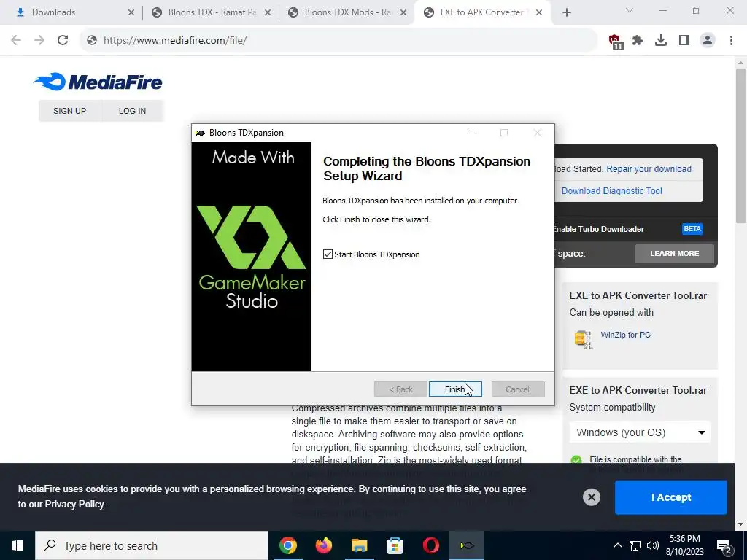
Task: Show hidden system tray icons
Action: click(617, 545)
